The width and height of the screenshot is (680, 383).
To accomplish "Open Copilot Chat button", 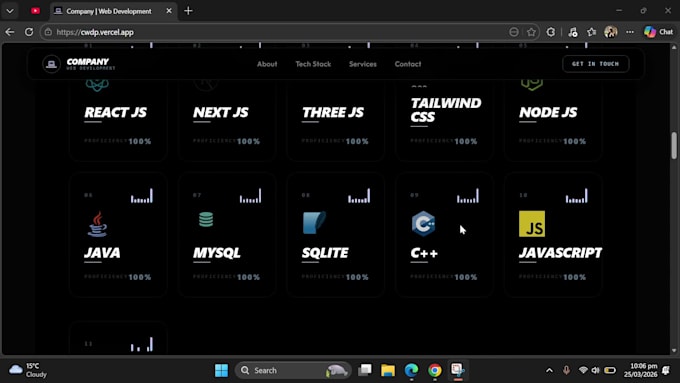I will click(x=658, y=32).
